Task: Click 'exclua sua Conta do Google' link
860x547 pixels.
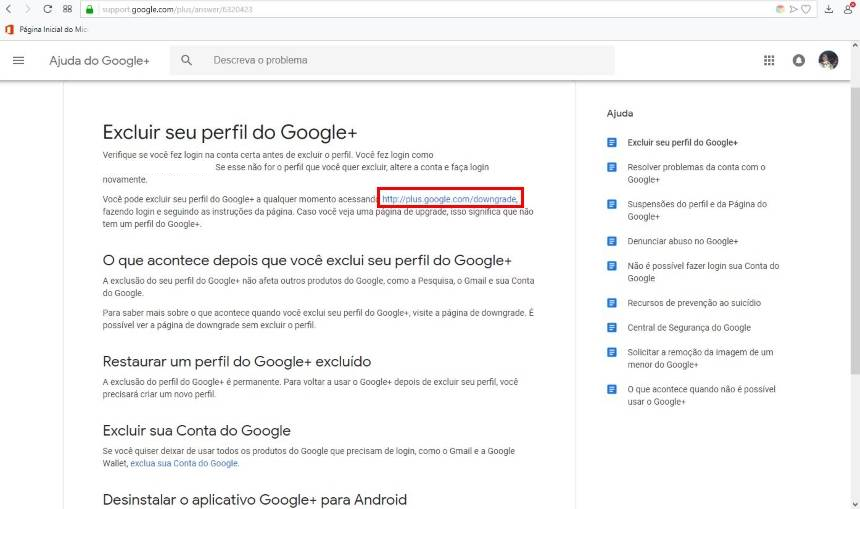Action: pos(184,463)
